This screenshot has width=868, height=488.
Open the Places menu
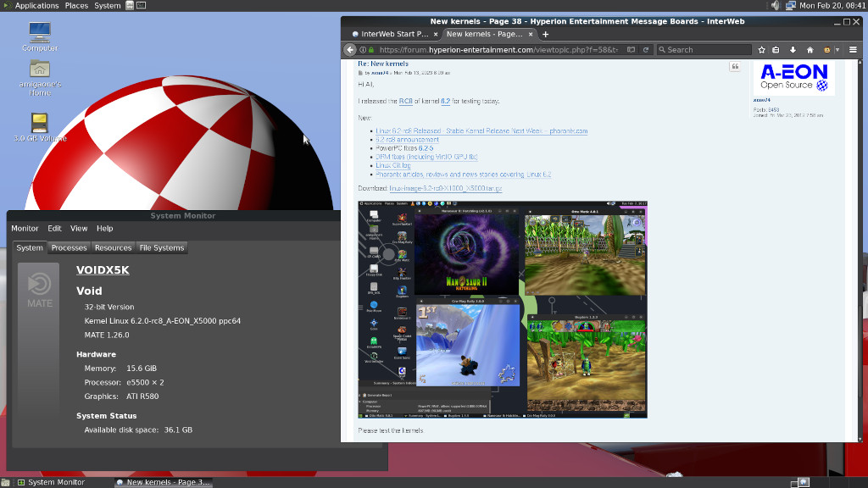(76, 6)
